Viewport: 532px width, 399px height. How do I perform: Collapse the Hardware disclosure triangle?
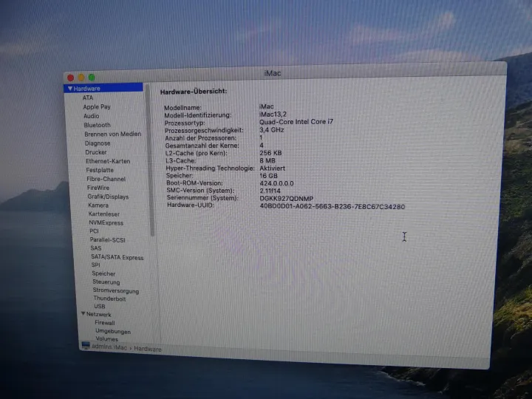click(x=70, y=89)
